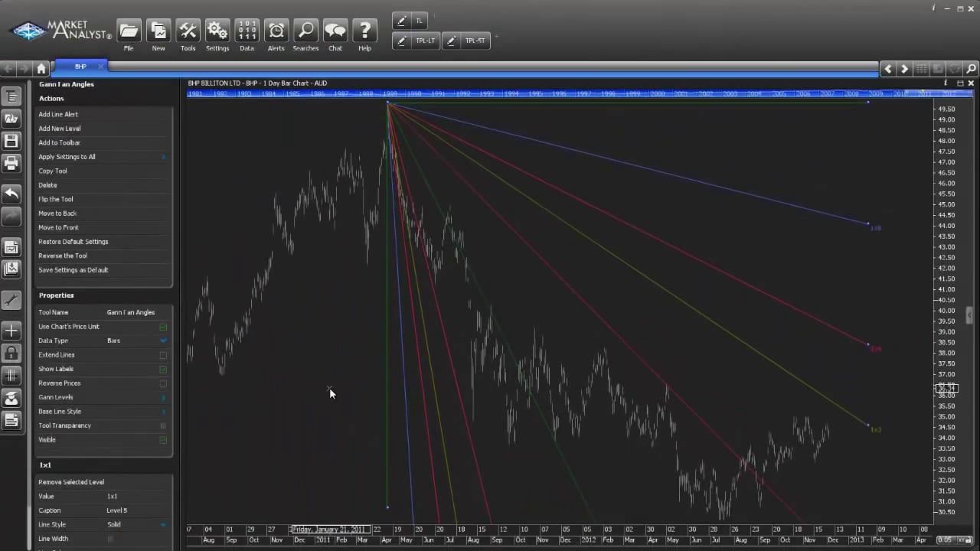980x551 pixels.
Task: Go to previous page with left arrow
Action: (888, 69)
